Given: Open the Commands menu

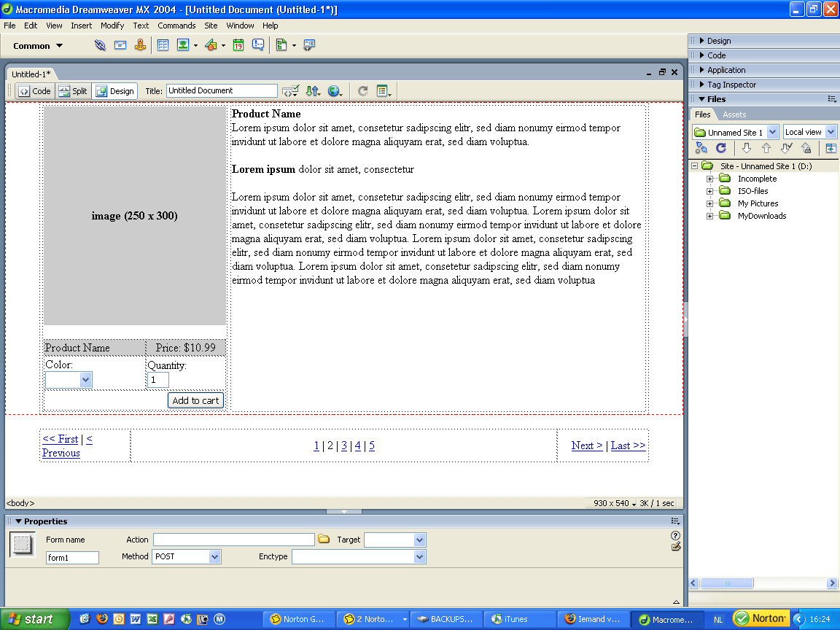Looking at the screenshot, I should [x=176, y=26].
